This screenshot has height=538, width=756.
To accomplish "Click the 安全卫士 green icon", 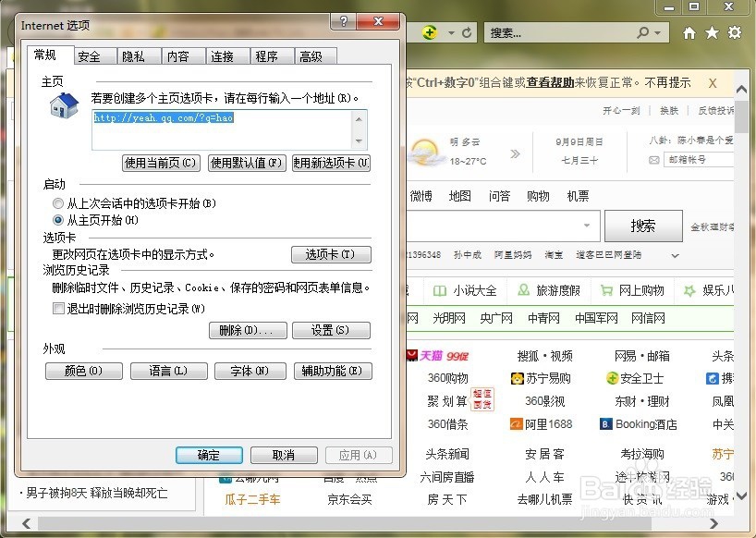I will [612, 378].
